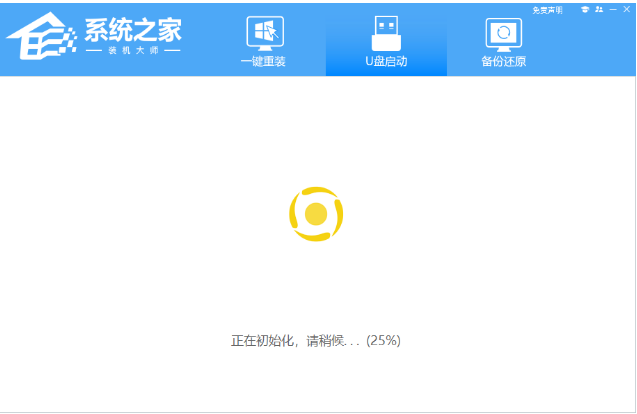
Task: Minimize the 系统之家 window
Action: tap(611, 9)
